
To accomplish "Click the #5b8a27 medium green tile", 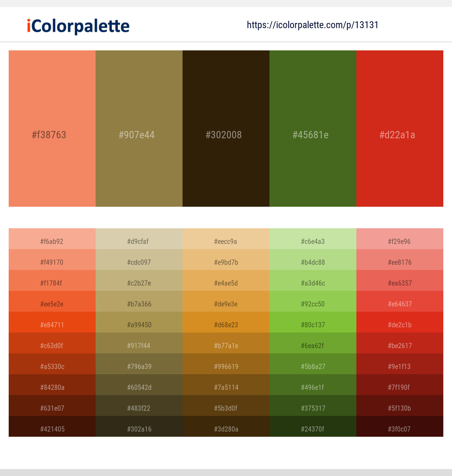I will click(313, 367).
